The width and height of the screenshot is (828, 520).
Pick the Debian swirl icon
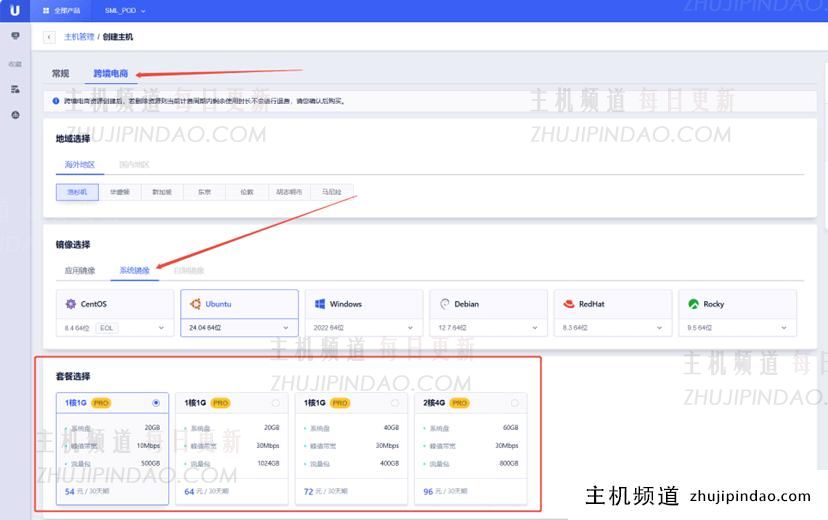point(445,304)
